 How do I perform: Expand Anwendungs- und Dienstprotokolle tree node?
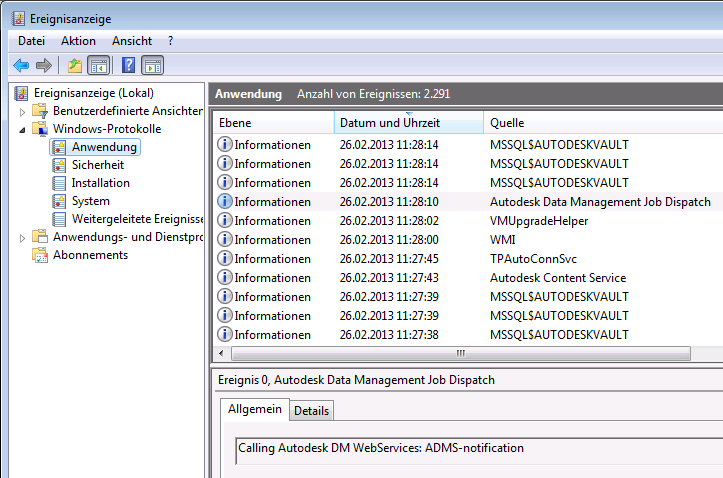(22, 238)
